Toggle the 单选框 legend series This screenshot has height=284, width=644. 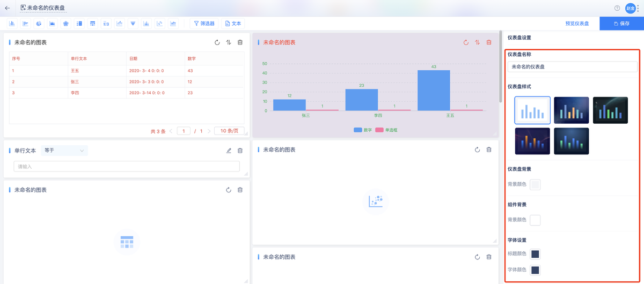click(x=386, y=130)
